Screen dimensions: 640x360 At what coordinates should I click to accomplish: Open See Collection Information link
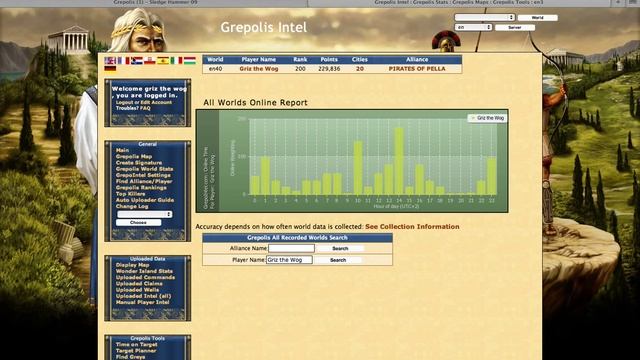(x=412, y=227)
